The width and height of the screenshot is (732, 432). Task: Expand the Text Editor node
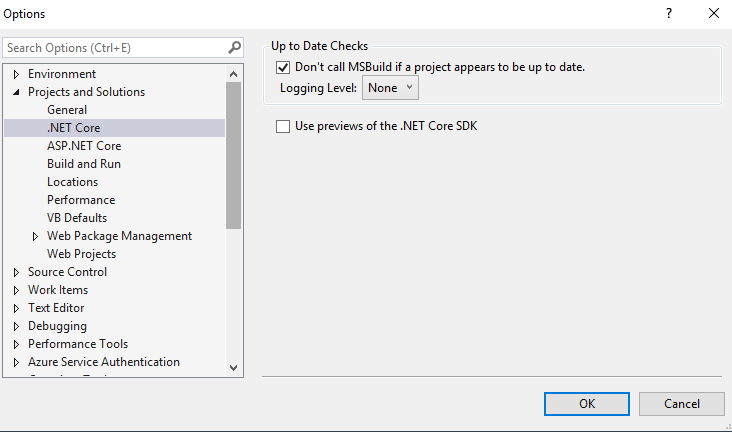tap(16, 308)
